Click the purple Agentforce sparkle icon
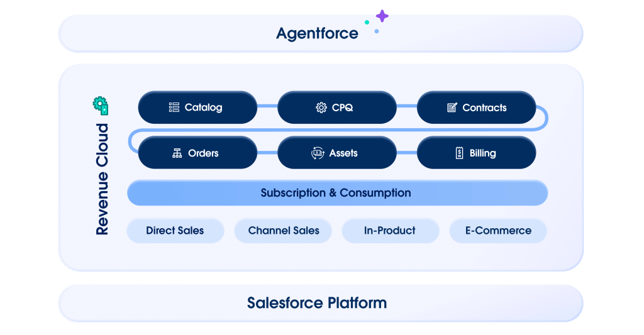Image resolution: width=644 pixels, height=335 pixels. (x=382, y=16)
